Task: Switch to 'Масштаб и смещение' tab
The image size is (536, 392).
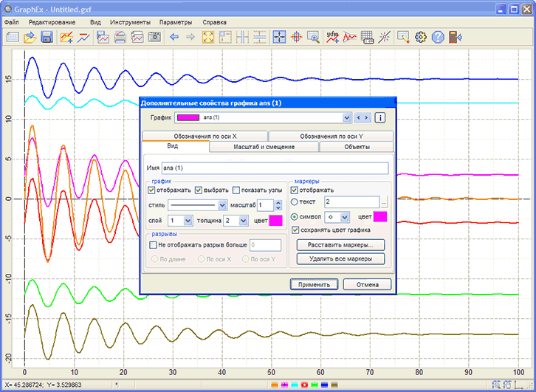Action: click(x=264, y=147)
